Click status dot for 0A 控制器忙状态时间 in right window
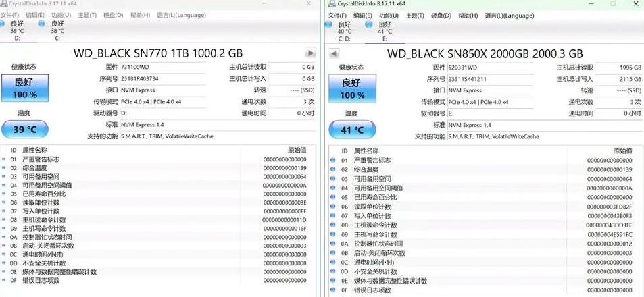This screenshot has height=297, width=644. tap(333, 244)
